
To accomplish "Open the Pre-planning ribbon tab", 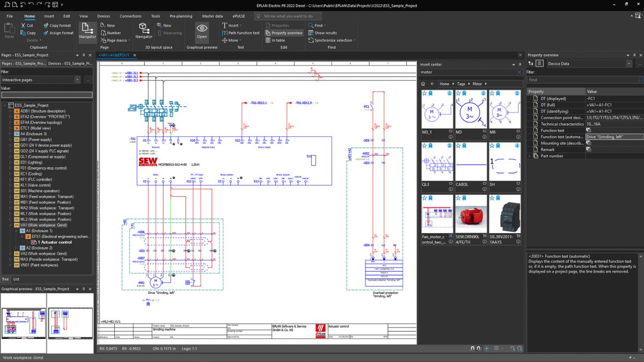I will (x=180, y=16).
